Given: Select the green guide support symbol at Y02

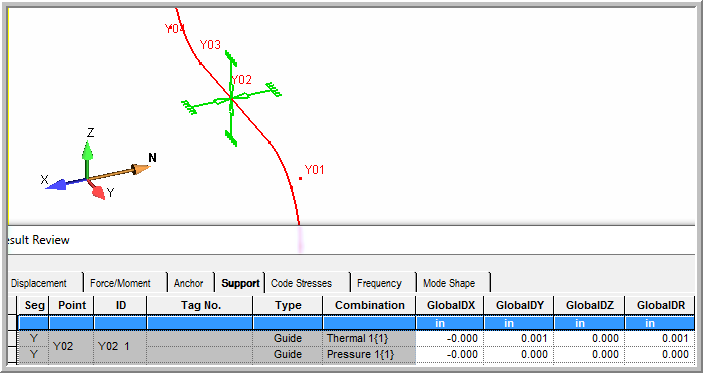Looking at the screenshot, I should [231, 99].
